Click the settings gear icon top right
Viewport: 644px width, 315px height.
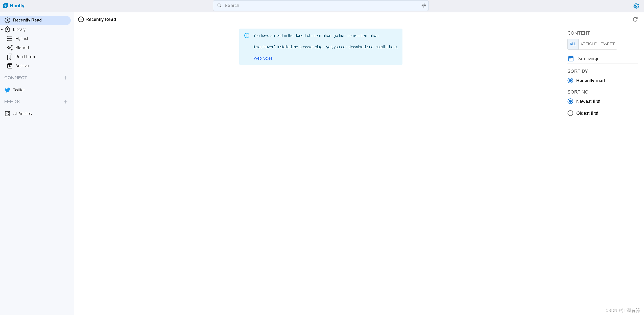coord(636,6)
